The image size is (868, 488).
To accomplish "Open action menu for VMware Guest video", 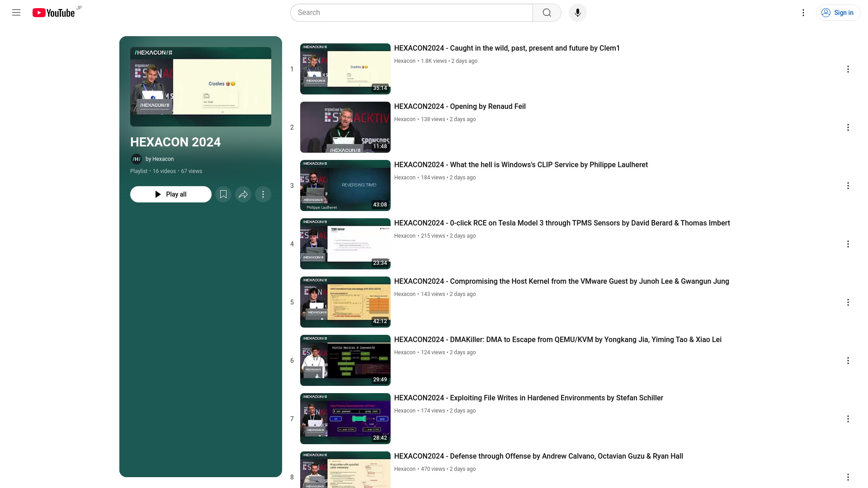I will tap(848, 302).
